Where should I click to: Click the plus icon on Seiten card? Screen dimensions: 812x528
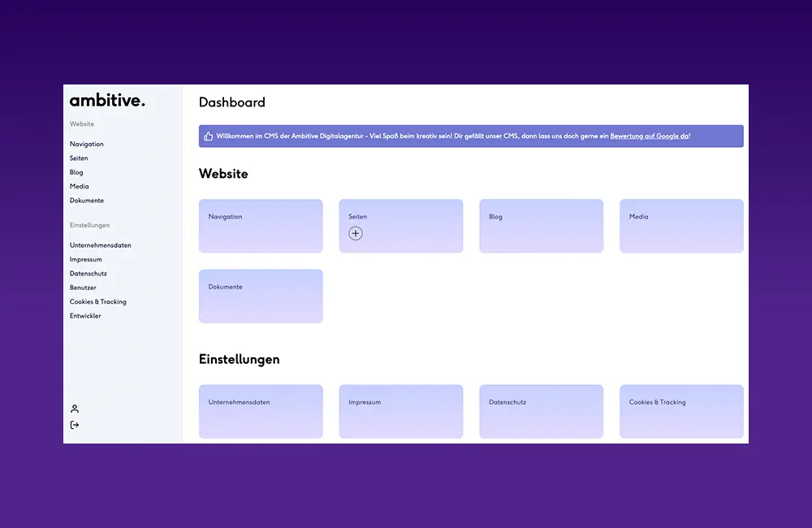[x=356, y=233]
